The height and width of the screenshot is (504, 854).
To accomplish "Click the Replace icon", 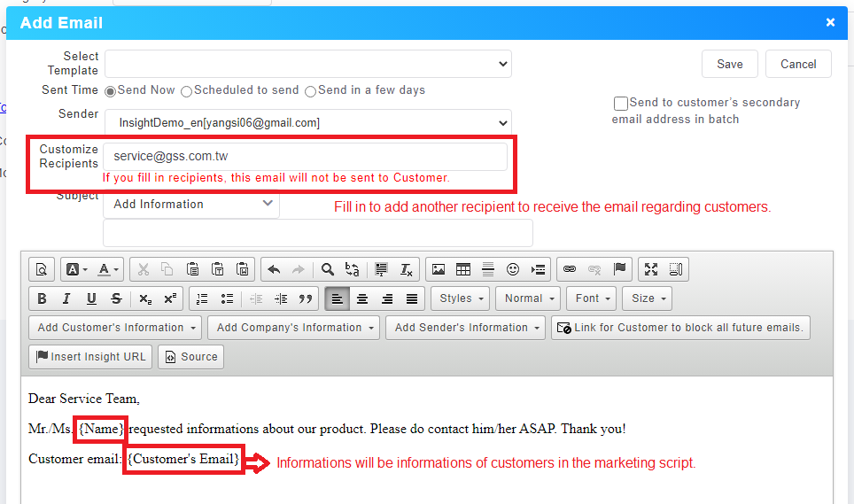I will (x=353, y=269).
